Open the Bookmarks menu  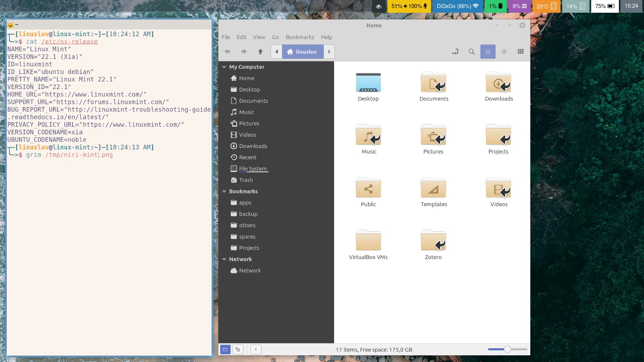(300, 37)
